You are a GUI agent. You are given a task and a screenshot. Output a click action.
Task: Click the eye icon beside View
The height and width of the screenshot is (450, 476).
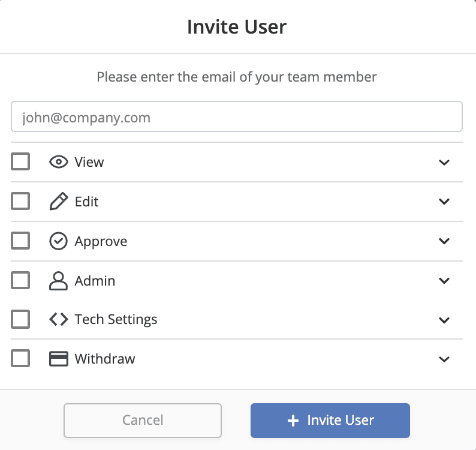(x=58, y=162)
